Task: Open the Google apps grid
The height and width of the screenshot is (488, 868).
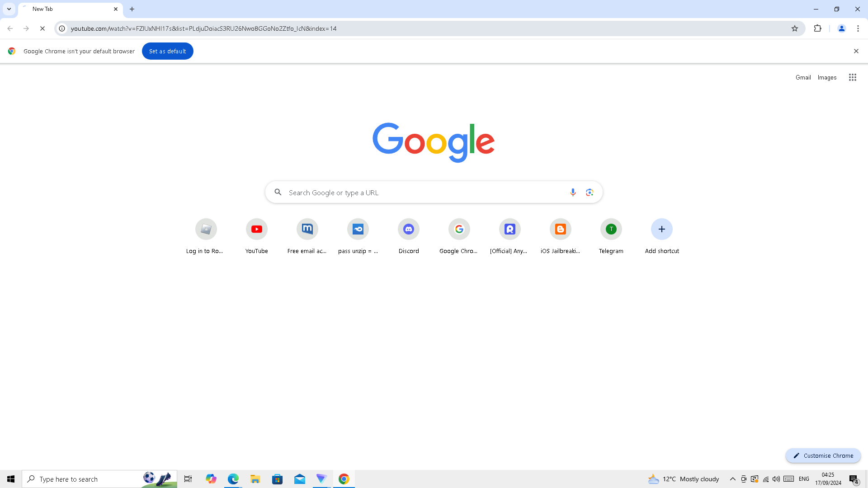Action: coord(853,77)
